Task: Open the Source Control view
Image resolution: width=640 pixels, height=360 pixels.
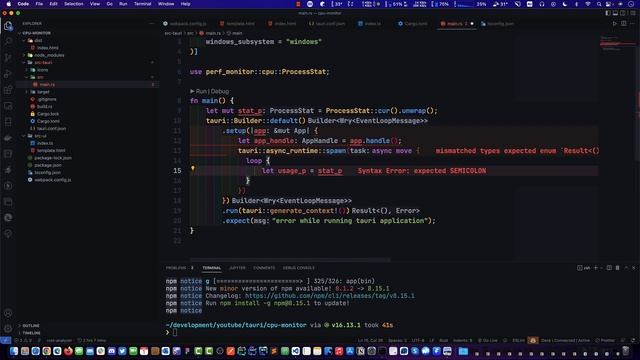Action: click(x=8, y=58)
